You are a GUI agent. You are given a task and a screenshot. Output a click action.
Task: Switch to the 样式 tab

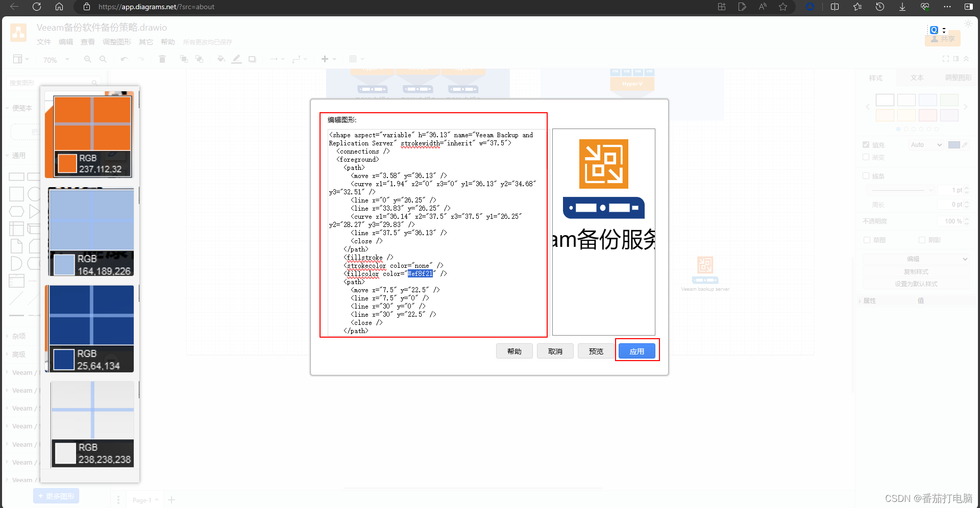pyautogui.click(x=876, y=78)
